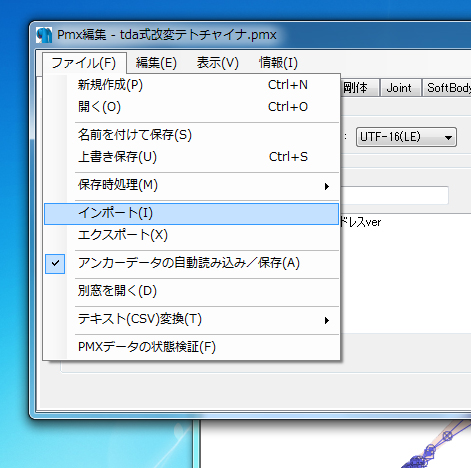Viewport: 471px width, 468px height.
Task: Open the 表示(V) menu
Action: pyautogui.click(x=217, y=63)
